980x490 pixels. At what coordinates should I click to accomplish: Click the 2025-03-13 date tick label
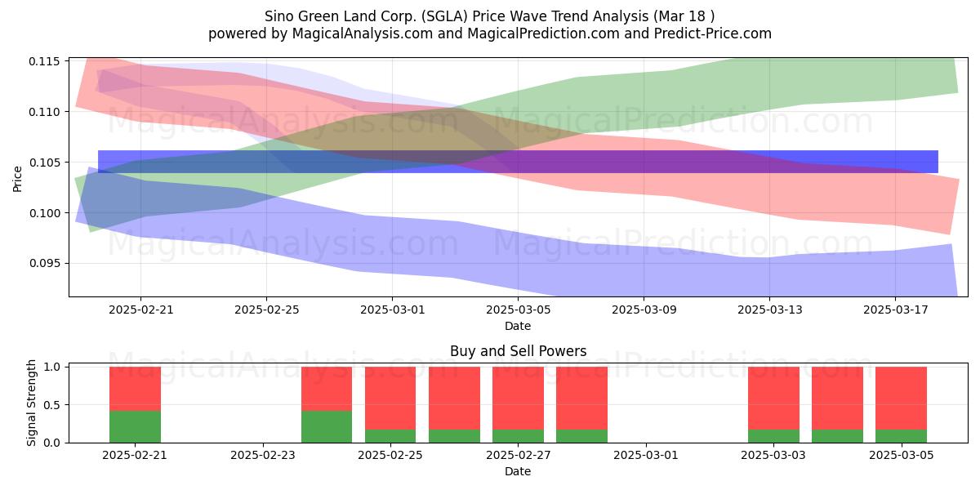point(769,310)
